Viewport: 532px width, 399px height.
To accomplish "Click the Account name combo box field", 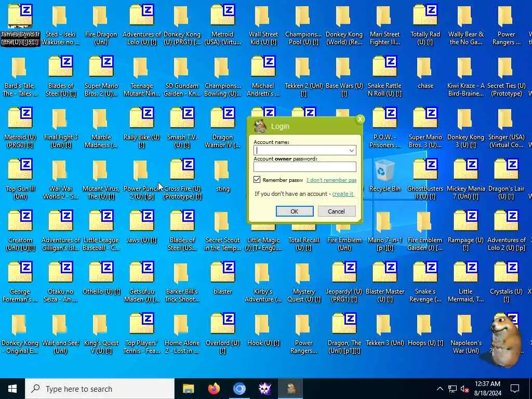I will tap(304, 151).
